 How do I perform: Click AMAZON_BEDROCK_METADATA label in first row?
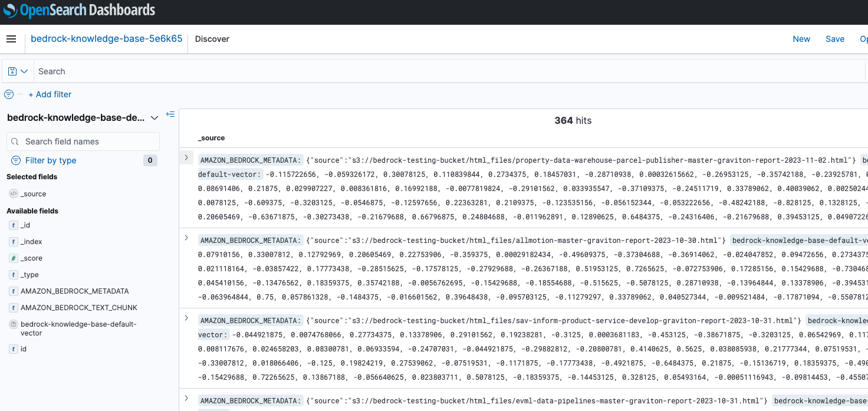(251, 160)
